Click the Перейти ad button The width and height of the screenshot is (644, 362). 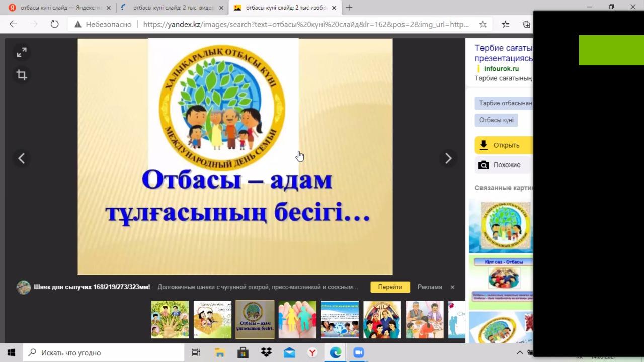click(x=390, y=287)
